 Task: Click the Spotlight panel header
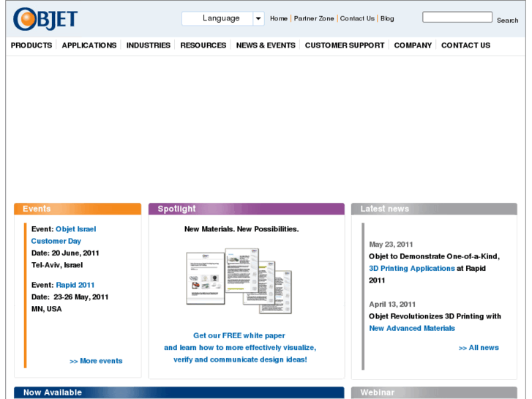(247, 209)
